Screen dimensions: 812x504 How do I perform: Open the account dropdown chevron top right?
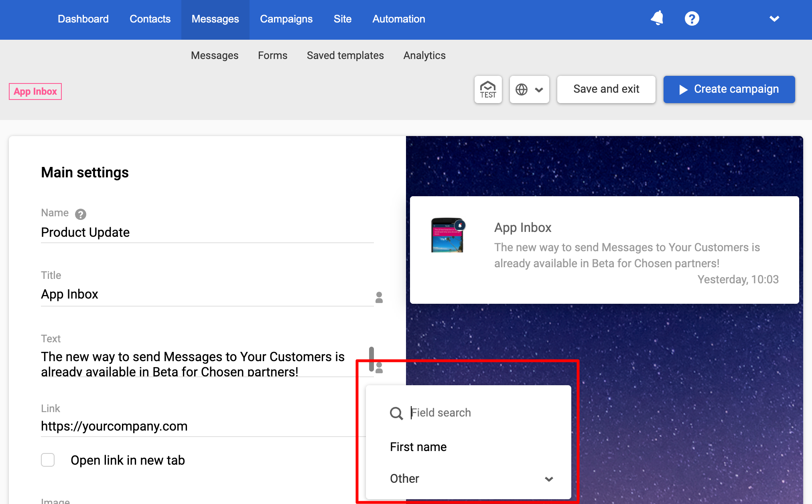tap(774, 19)
